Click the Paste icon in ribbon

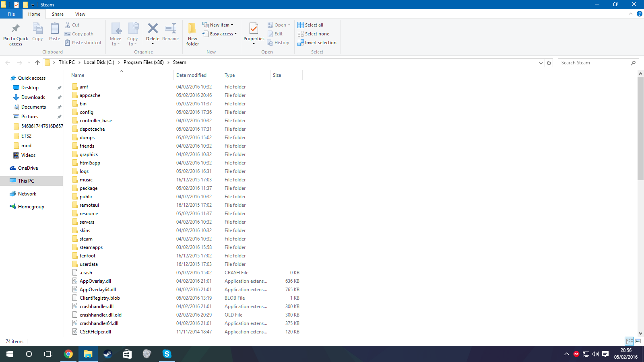click(x=54, y=32)
